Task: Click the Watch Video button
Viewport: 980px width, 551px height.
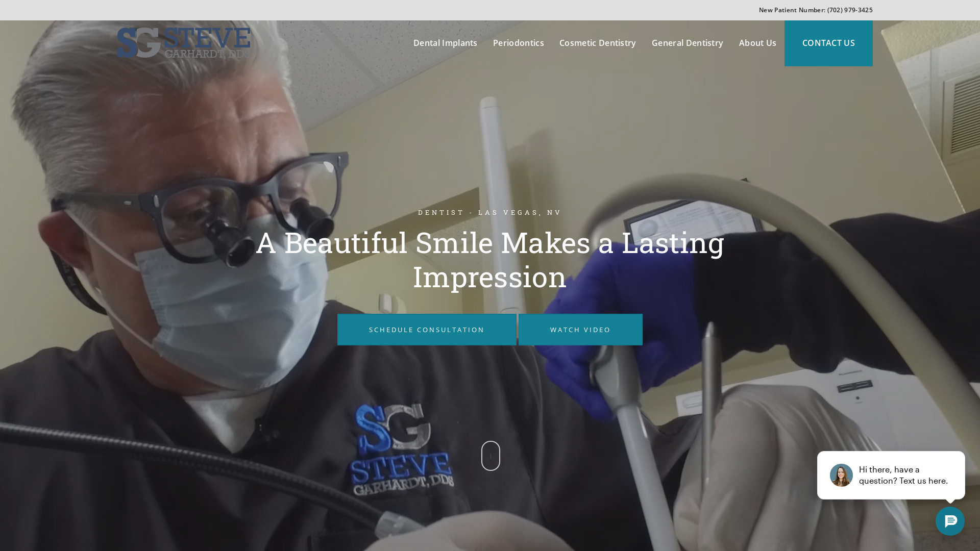Action: (x=580, y=330)
